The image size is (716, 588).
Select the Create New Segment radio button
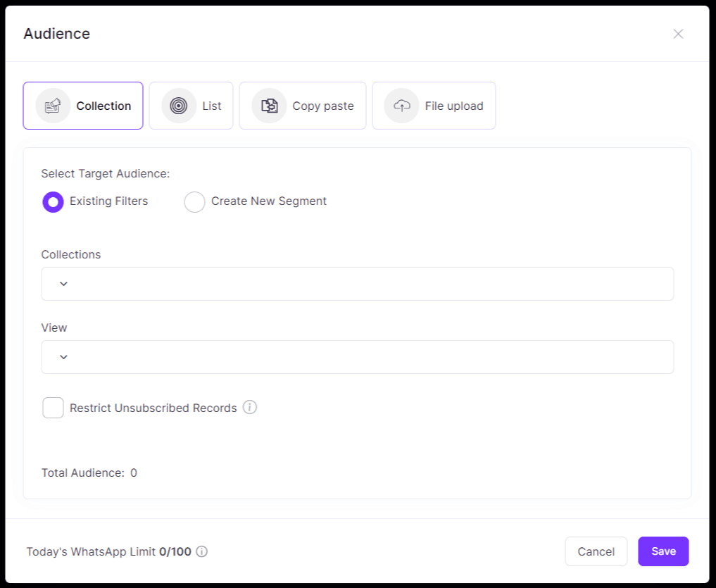tap(194, 201)
